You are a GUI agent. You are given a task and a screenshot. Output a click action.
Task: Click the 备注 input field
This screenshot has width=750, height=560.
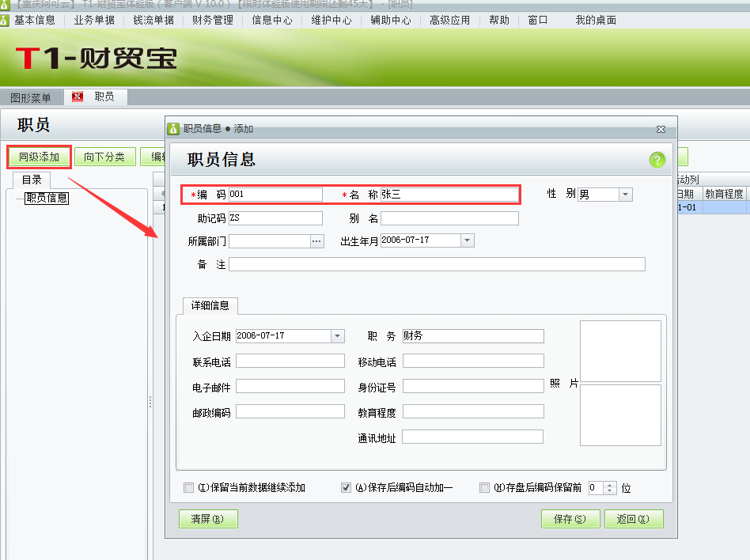[x=437, y=264]
